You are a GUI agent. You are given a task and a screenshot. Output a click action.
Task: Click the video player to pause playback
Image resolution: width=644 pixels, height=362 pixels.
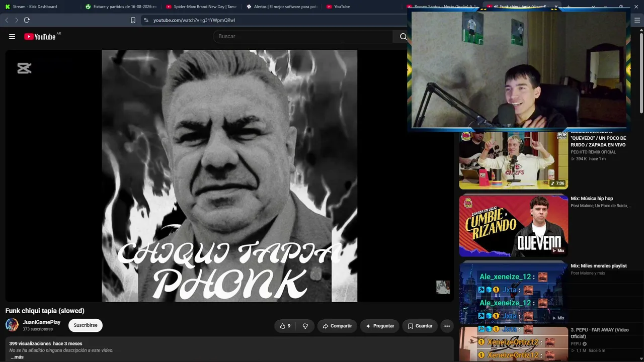tap(229, 176)
